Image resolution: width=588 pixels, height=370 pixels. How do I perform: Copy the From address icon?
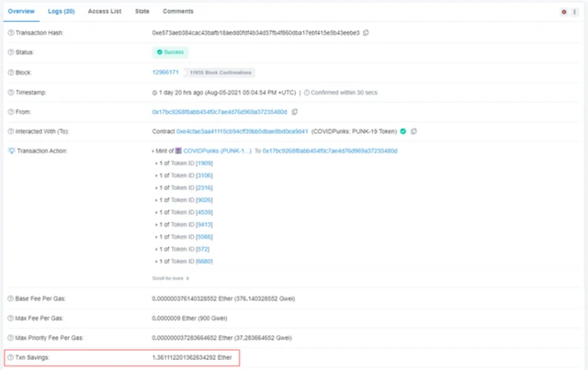click(x=294, y=112)
